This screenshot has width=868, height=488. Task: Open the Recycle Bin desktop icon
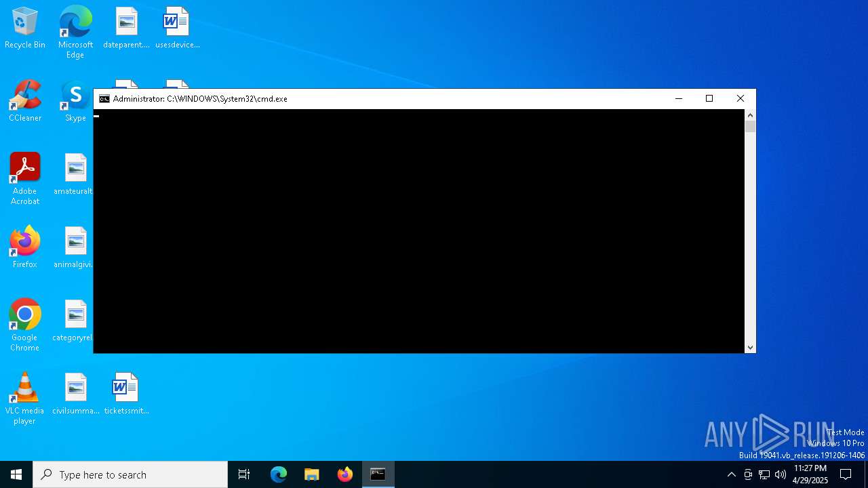coord(25,28)
